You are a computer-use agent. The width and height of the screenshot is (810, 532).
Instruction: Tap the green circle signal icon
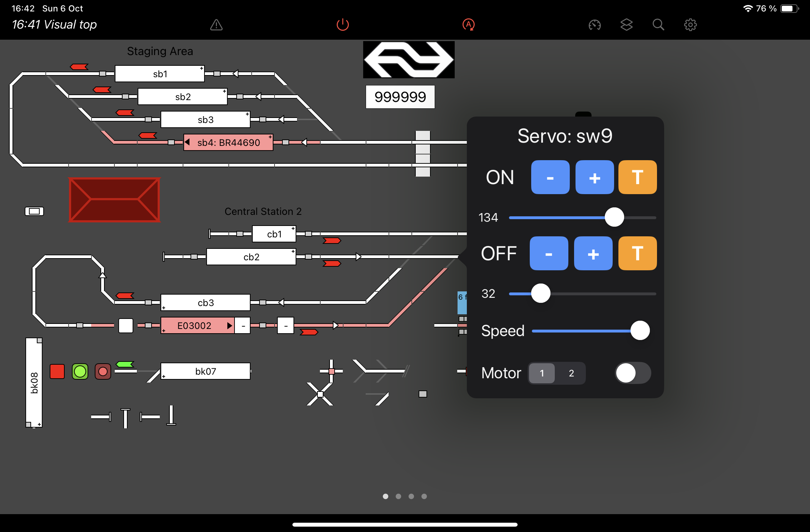coord(80,371)
